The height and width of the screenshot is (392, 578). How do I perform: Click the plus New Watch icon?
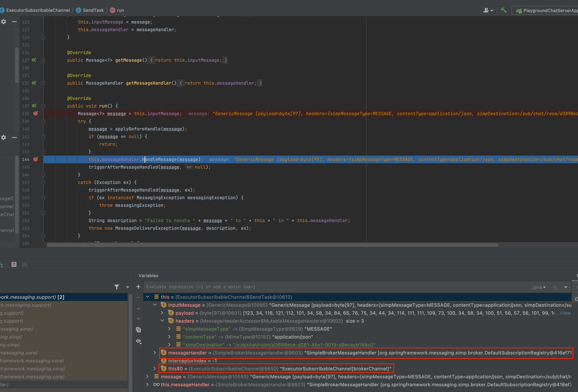click(x=139, y=287)
